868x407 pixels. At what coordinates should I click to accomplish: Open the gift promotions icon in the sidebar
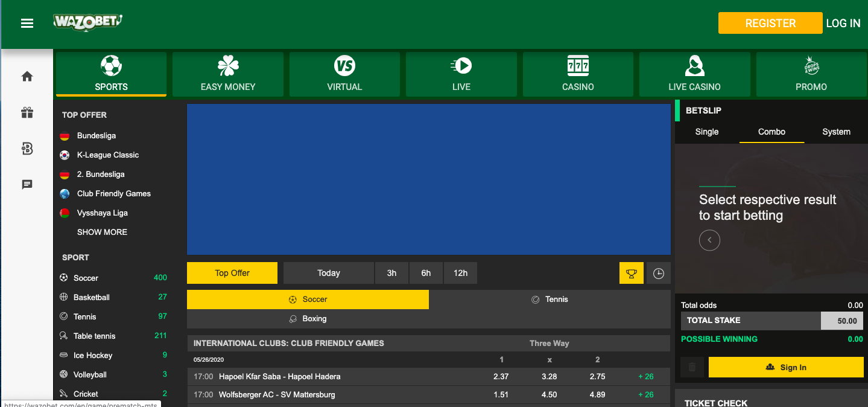27,112
